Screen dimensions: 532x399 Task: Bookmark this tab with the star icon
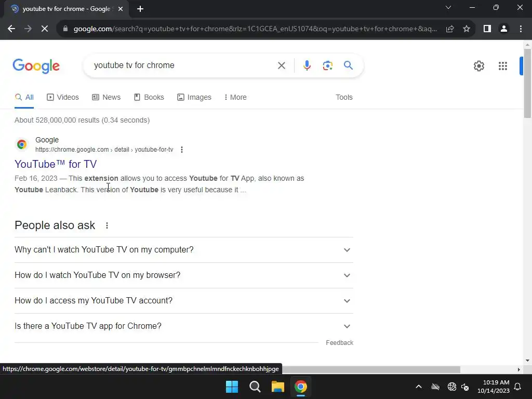[x=467, y=29]
